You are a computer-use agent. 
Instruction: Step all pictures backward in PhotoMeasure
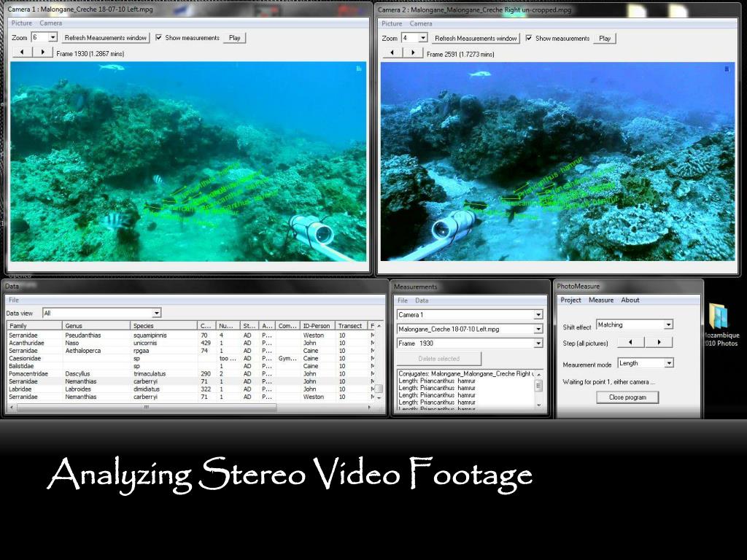(x=631, y=343)
